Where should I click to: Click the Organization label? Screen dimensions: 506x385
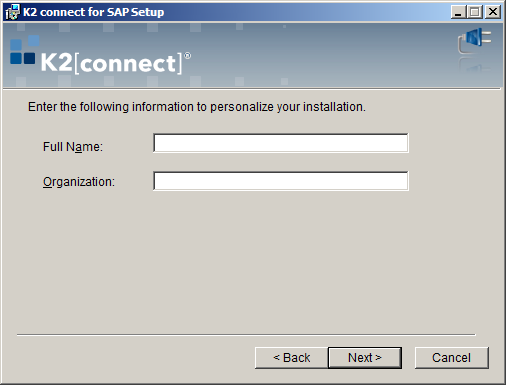[79, 182]
